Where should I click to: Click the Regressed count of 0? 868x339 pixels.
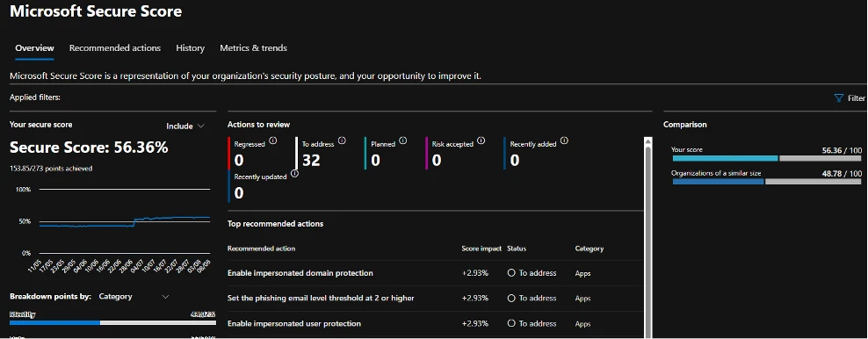pyautogui.click(x=239, y=161)
